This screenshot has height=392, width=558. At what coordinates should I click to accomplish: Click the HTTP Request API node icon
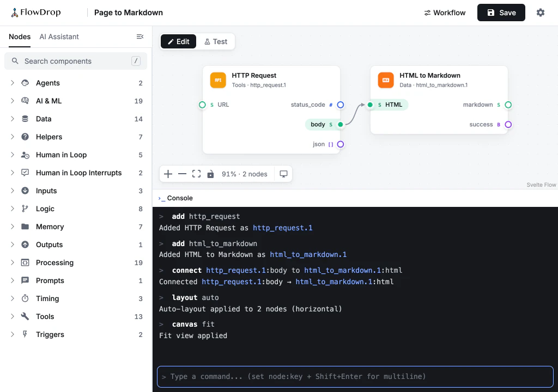click(x=218, y=80)
